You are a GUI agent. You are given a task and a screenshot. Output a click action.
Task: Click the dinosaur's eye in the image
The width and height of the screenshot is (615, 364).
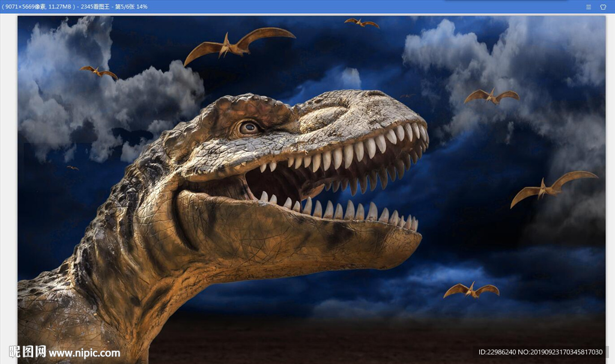click(248, 127)
